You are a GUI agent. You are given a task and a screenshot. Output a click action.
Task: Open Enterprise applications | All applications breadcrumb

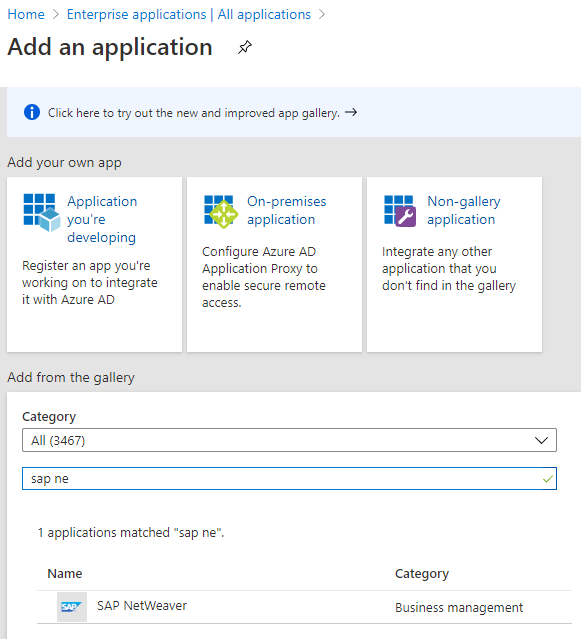coord(189,14)
